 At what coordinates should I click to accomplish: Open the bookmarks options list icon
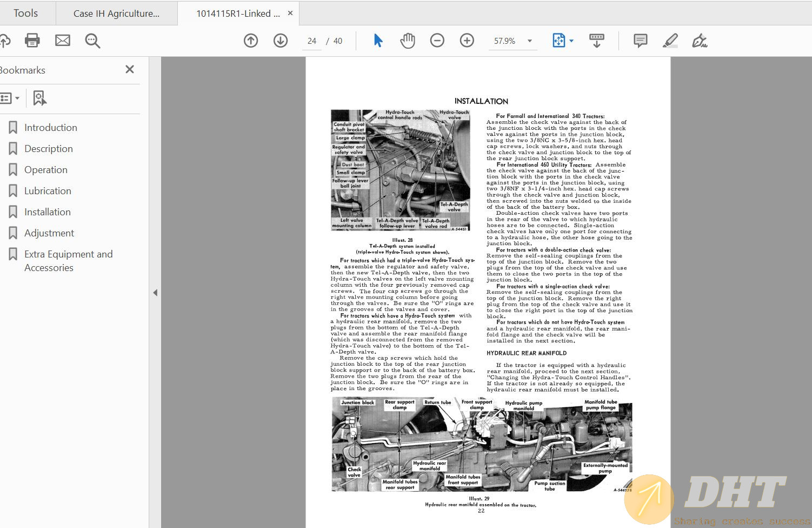10,98
